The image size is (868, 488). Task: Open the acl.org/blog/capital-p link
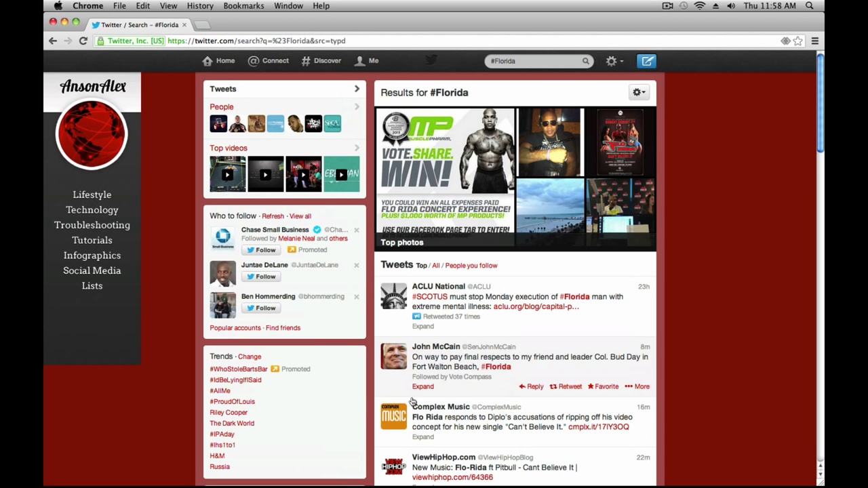pyautogui.click(x=536, y=306)
